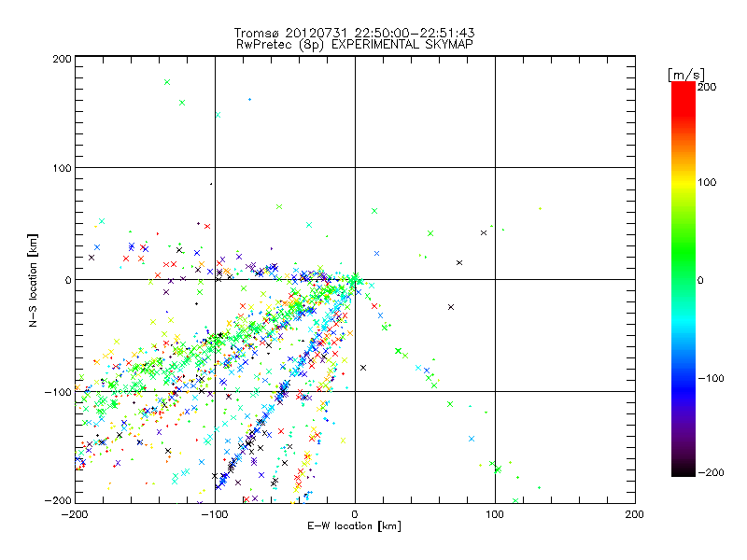Click the colorbar label '-200'
Screen dimensions: 747x560
(712, 473)
